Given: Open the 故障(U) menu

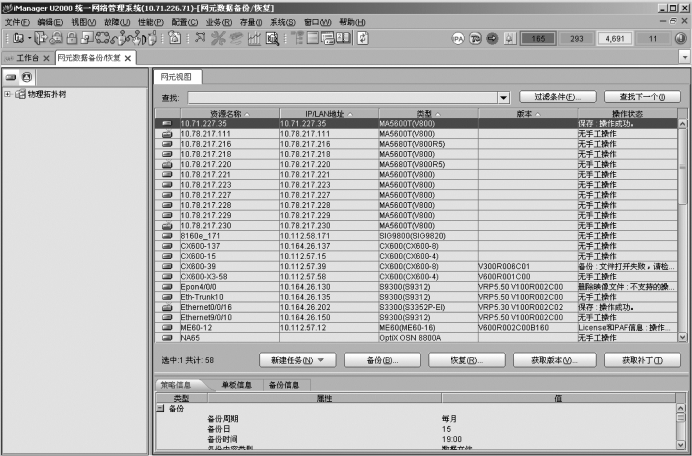Looking at the screenshot, I should [x=117, y=22].
